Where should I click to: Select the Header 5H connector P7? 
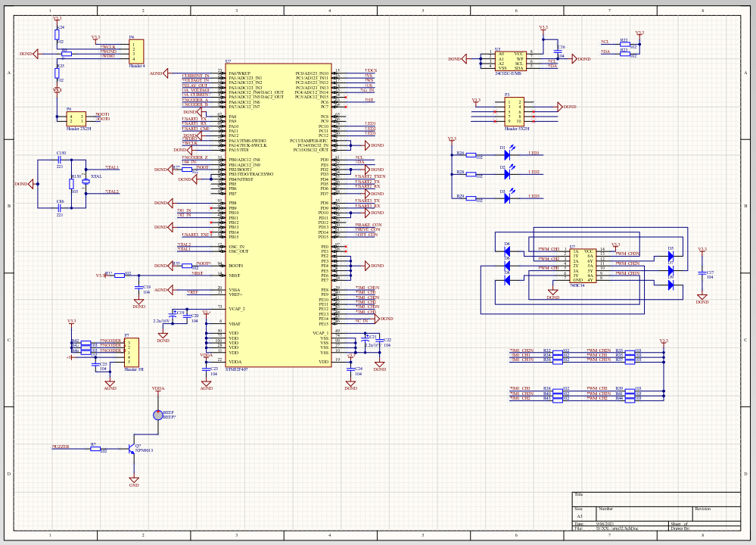(x=132, y=353)
